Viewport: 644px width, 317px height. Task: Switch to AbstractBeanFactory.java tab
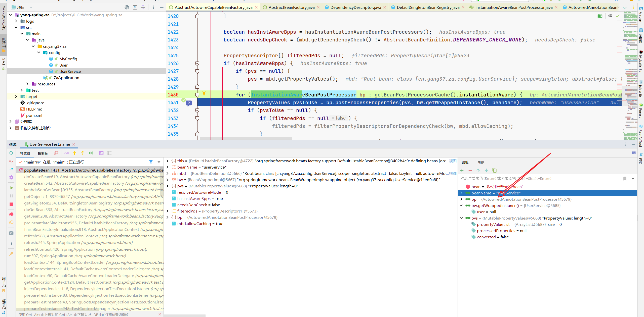pyautogui.click(x=291, y=7)
